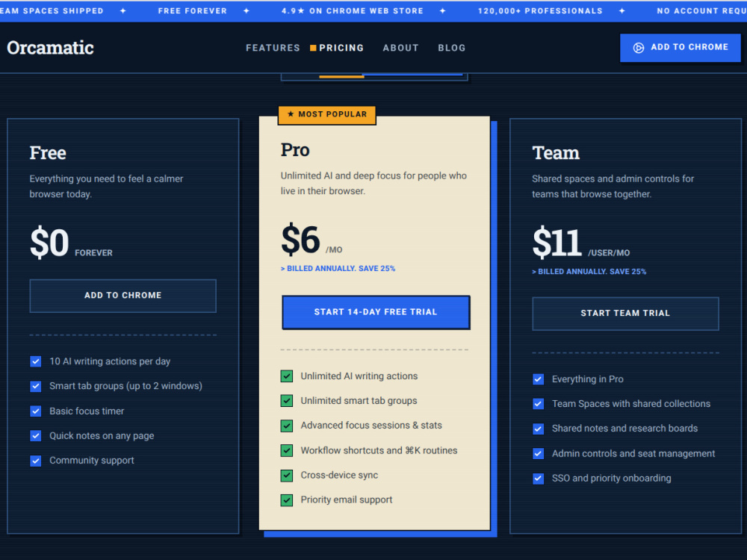Select the Pricing nav item
The width and height of the screenshot is (747, 560).
(x=341, y=48)
